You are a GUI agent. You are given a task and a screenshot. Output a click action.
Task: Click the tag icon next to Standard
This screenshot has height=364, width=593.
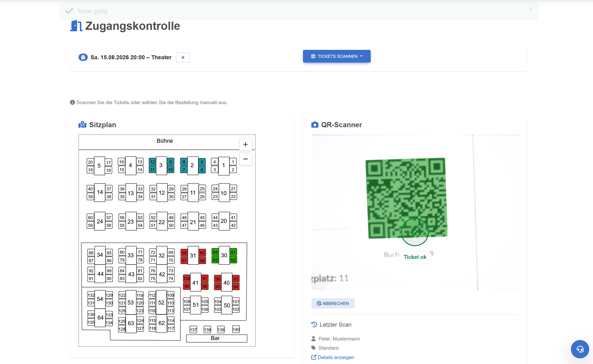(313, 348)
